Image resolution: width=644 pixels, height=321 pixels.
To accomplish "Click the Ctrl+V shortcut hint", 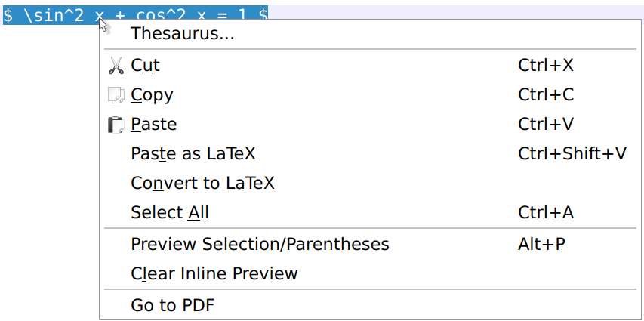I will [x=545, y=124].
